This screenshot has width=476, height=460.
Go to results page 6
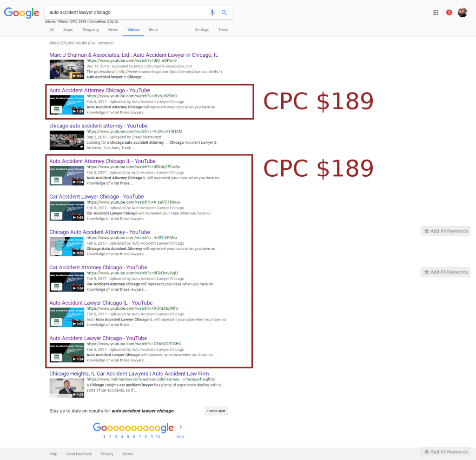click(x=133, y=437)
